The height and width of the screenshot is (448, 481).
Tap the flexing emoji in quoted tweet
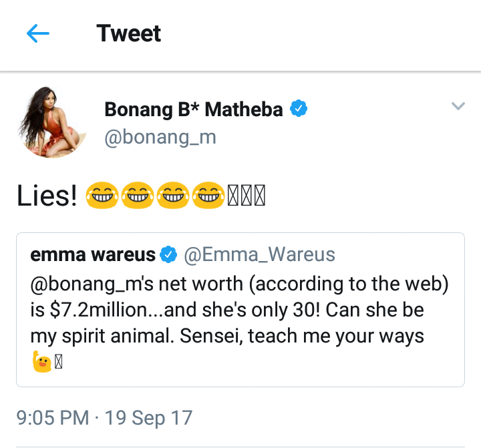pos(41,363)
